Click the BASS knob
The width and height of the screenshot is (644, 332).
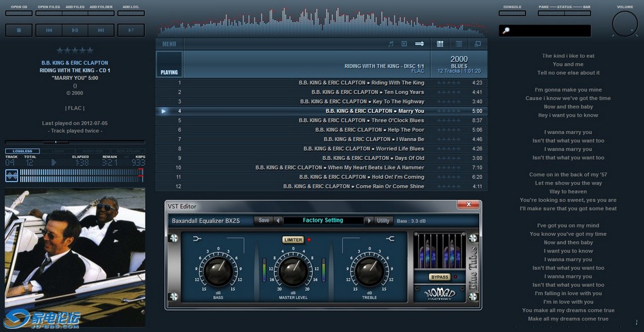218,271
